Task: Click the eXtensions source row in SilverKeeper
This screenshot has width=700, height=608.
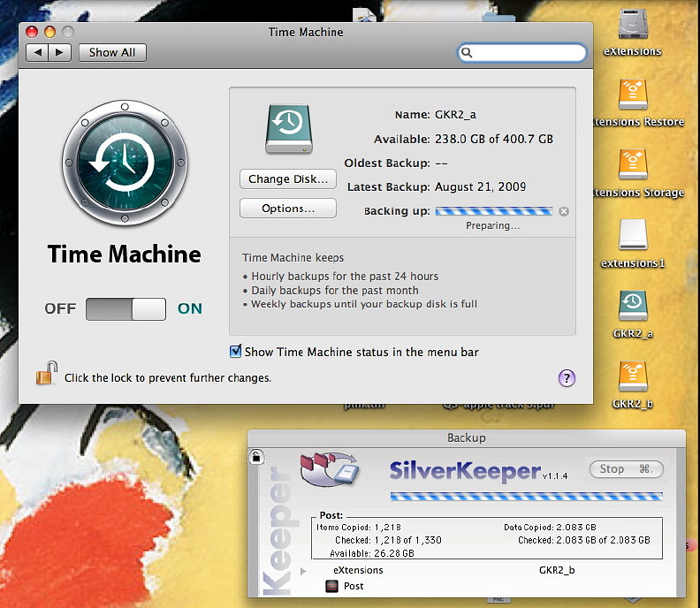Action: (x=358, y=571)
